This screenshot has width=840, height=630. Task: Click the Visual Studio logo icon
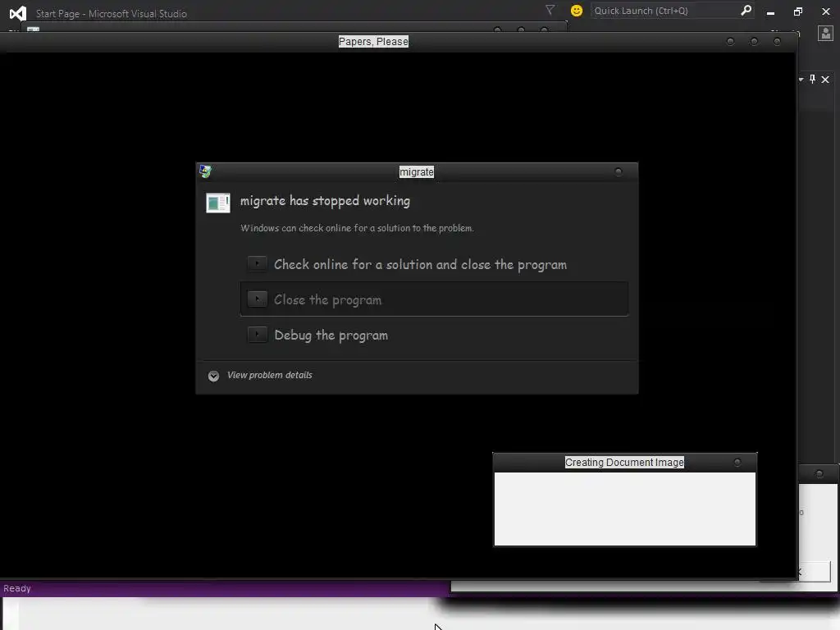pyautogui.click(x=18, y=13)
